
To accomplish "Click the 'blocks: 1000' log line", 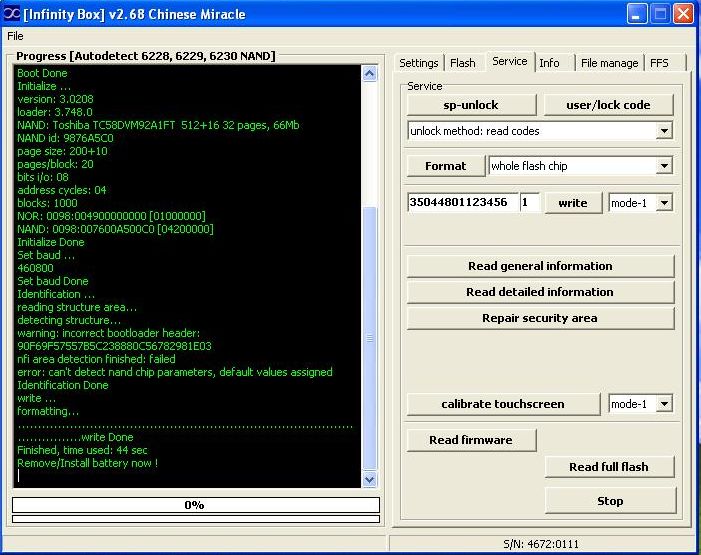I will (47, 203).
